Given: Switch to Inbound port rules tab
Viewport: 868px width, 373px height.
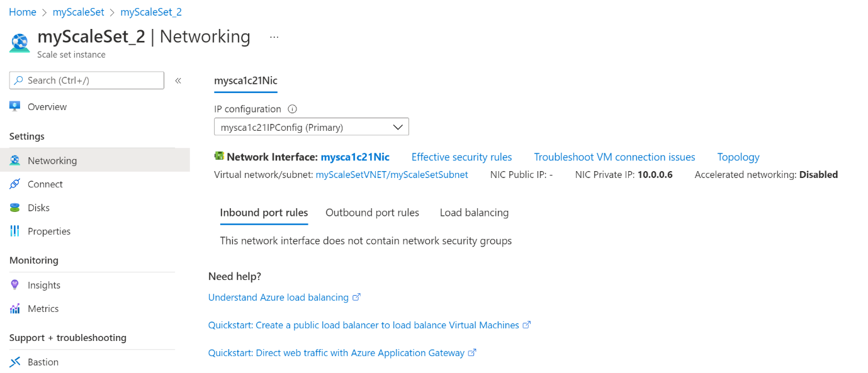Looking at the screenshot, I should pyautogui.click(x=264, y=213).
